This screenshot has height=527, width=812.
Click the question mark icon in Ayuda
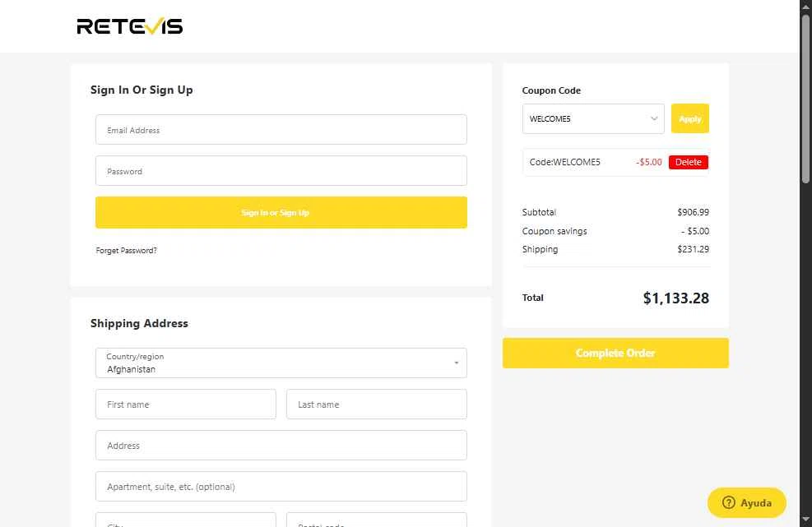[729, 502]
